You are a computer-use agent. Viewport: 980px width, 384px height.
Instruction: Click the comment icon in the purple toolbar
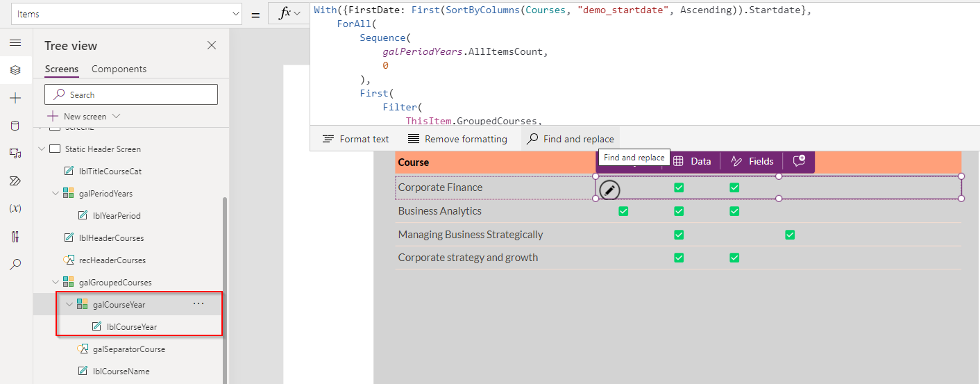(x=799, y=161)
